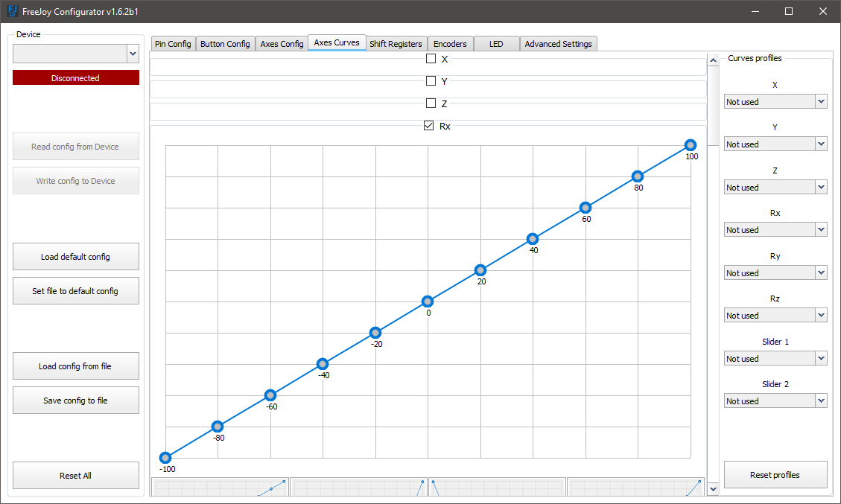Select the curve point labeled 20
The height and width of the screenshot is (504, 841).
(x=480, y=270)
